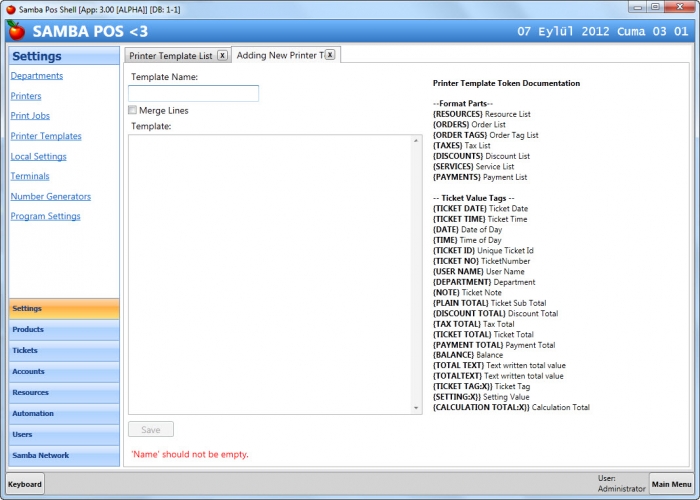Viewport: 700px width, 500px height.
Task: Open Program Settings link
Action: point(46,216)
